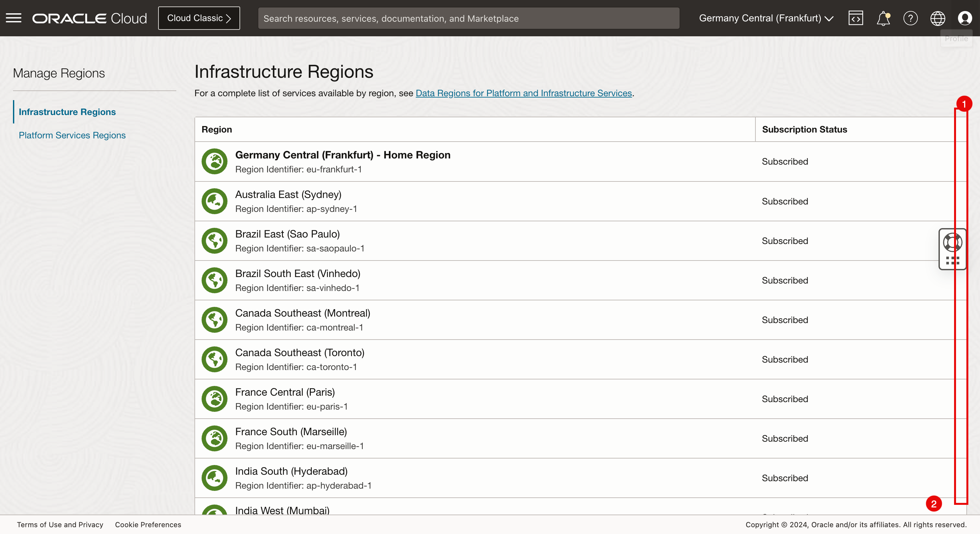Image resolution: width=980 pixels, height=534 pixels.
Task: Open the hamburger navigation menu
Action: click(x=14, y=18)
